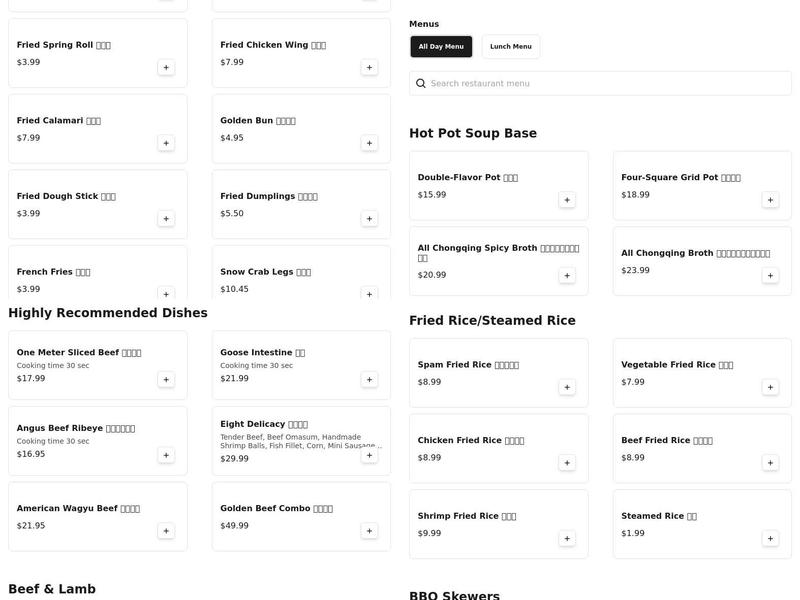800x600 pixels.
Task: Add Golden Beef Combo to cart
Action: [x=370, y=531]
